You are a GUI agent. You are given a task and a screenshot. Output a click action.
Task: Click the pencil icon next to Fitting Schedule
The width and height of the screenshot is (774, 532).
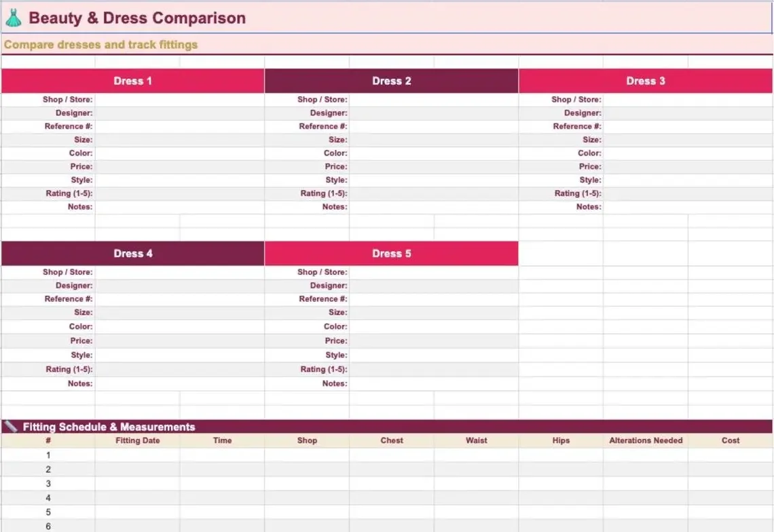pos(12,427)
